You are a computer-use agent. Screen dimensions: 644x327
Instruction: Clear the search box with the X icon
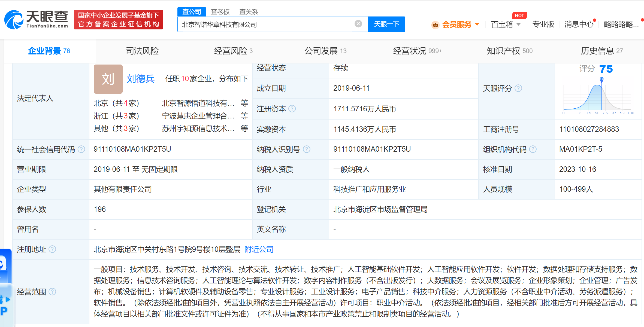[x=358, y=24]
